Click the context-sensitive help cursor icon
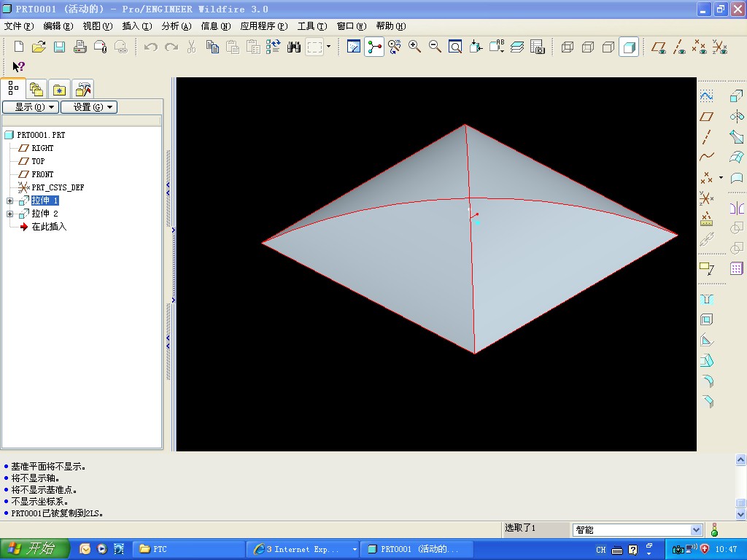The image size is (747, 560). coord(18,66)
